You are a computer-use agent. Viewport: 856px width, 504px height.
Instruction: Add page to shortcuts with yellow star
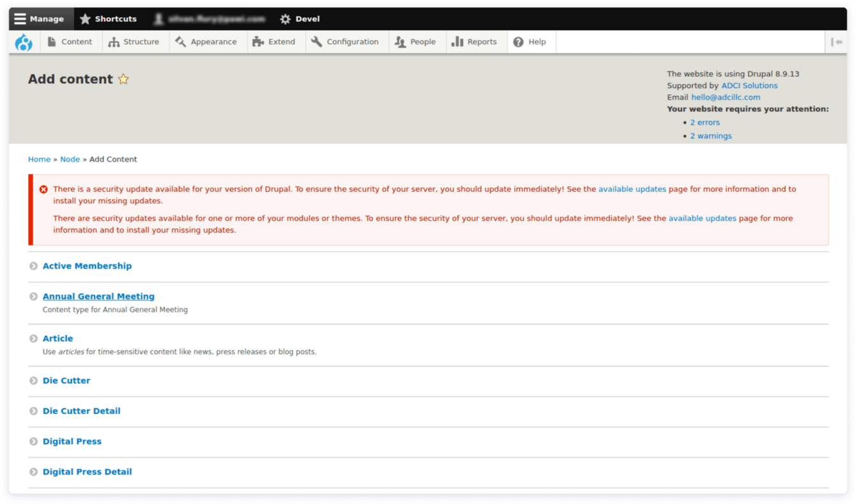(123, 79)
